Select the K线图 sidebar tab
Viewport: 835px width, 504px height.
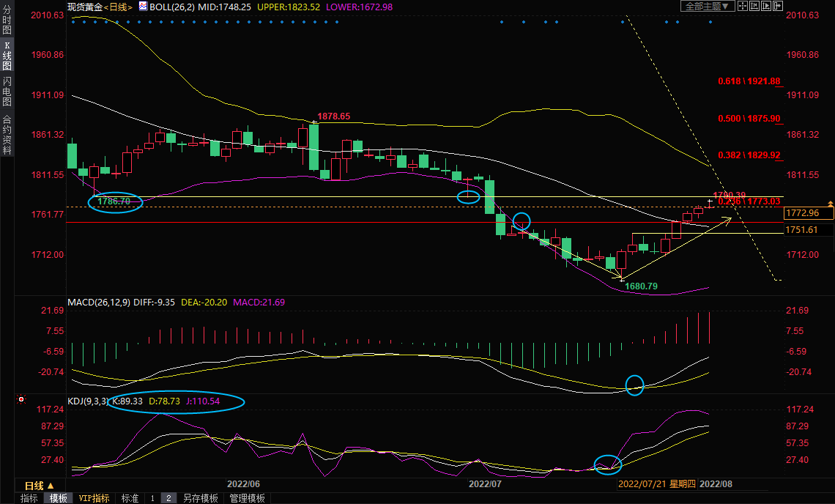pos(7,56)
